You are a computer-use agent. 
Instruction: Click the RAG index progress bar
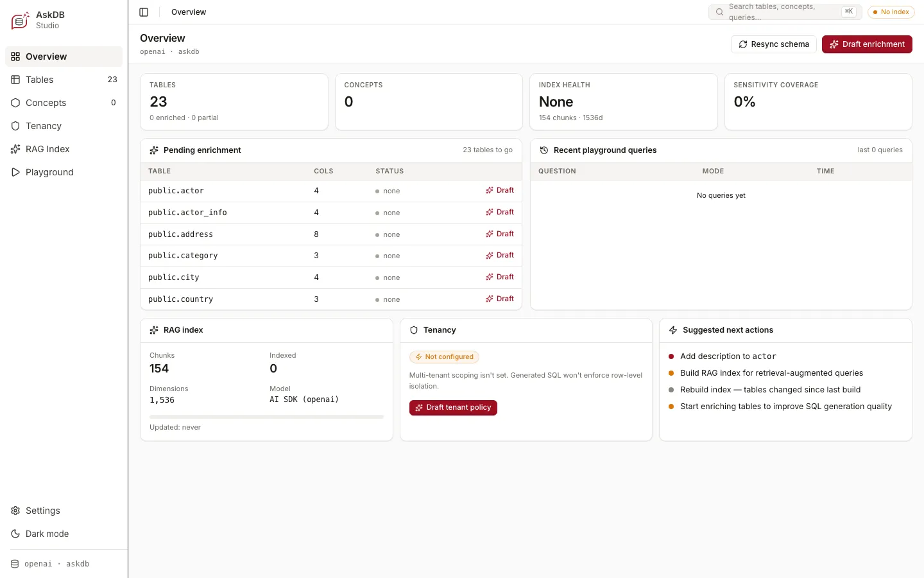tap(266, 417)
